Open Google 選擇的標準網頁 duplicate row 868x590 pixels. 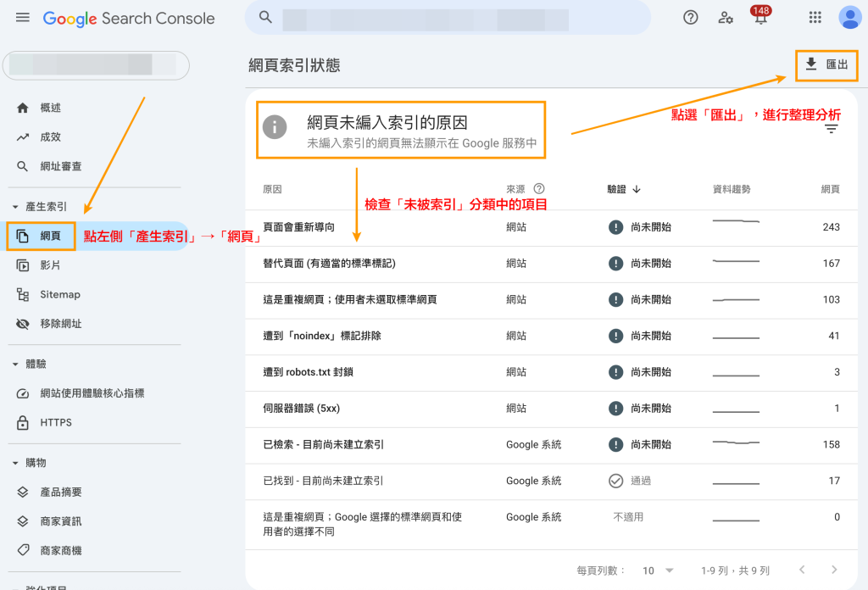[551, 525]
